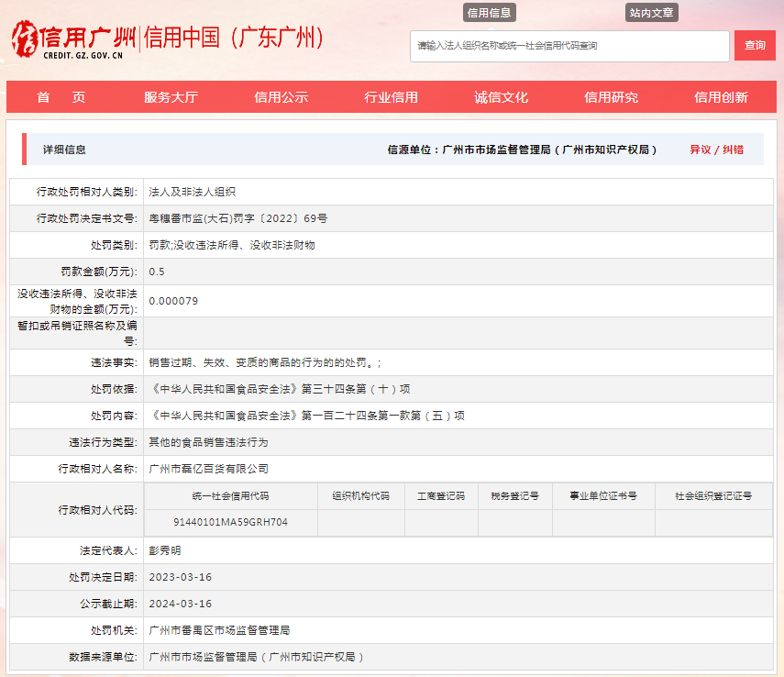This screenshot has height=677, width=784.
Task: Click the 法定代表人 label
Action: (x=108, y=550)
